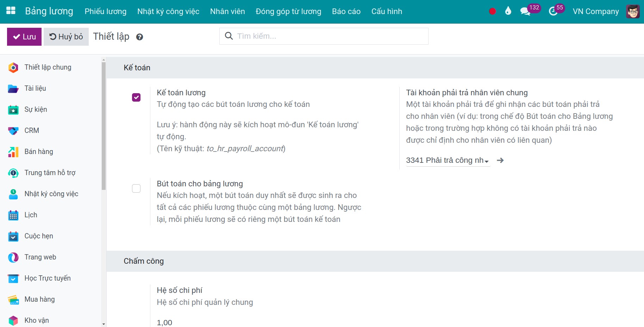The width and height of the screenshot is (644, 327).
Task: Open the apps grid menu icon
Action: (11, 11)
